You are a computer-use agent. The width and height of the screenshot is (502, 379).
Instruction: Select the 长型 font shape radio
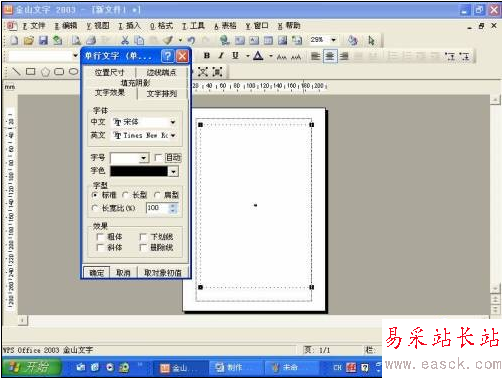[x=125, y=195]
